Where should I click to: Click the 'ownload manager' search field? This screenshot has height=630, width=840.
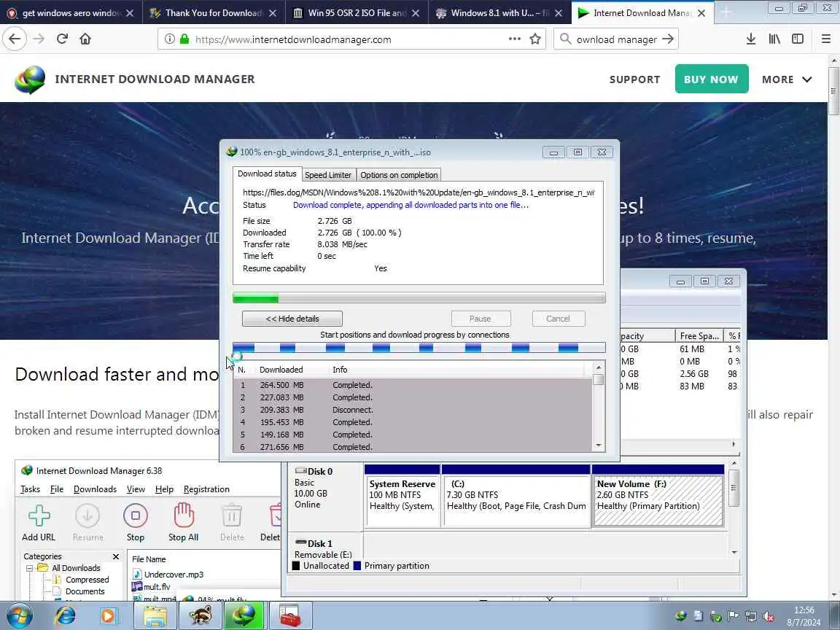[x=616, y=39]
